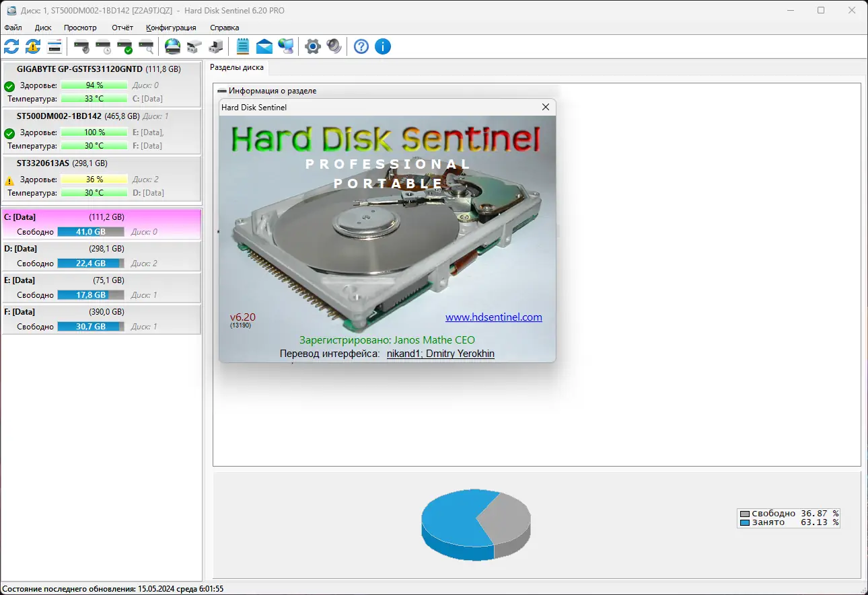Click the last update status bar text
This screenshot has height=595, width=868.
(x=113, y=589)
